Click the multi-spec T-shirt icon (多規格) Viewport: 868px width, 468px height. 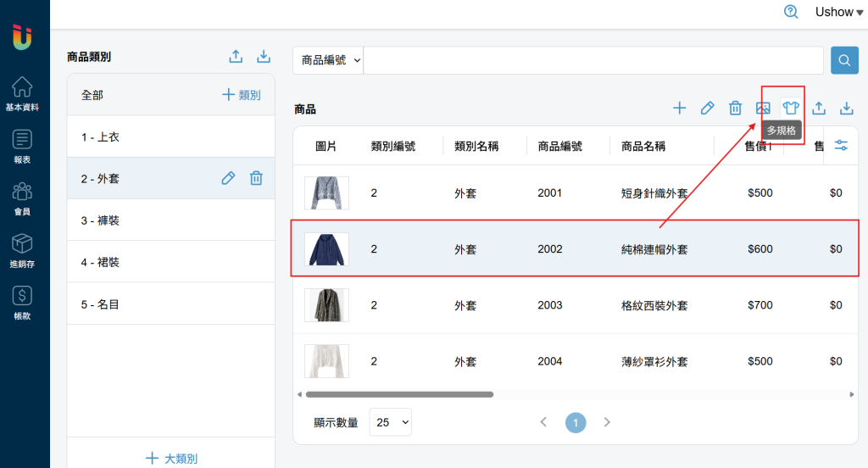pos(791,108)
